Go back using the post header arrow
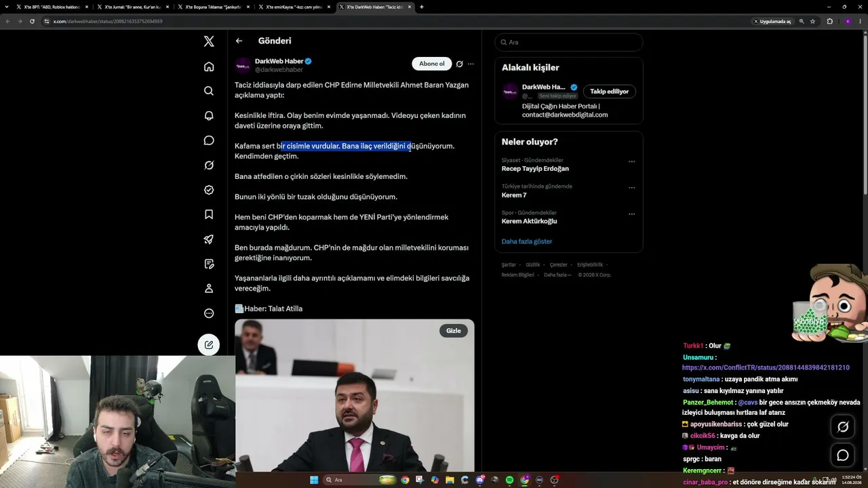Viewport: 868px width, 488px height. click(x=239, y=41)
